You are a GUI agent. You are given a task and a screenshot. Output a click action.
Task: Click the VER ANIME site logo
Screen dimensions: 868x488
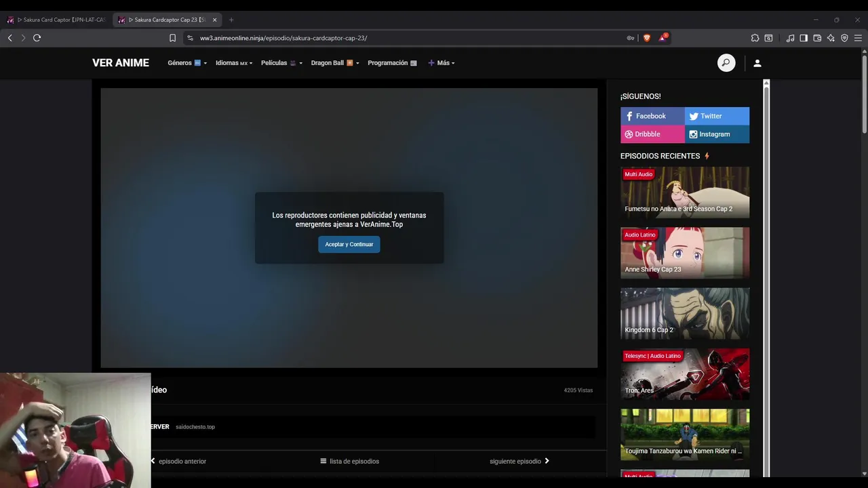coord(121,63)
